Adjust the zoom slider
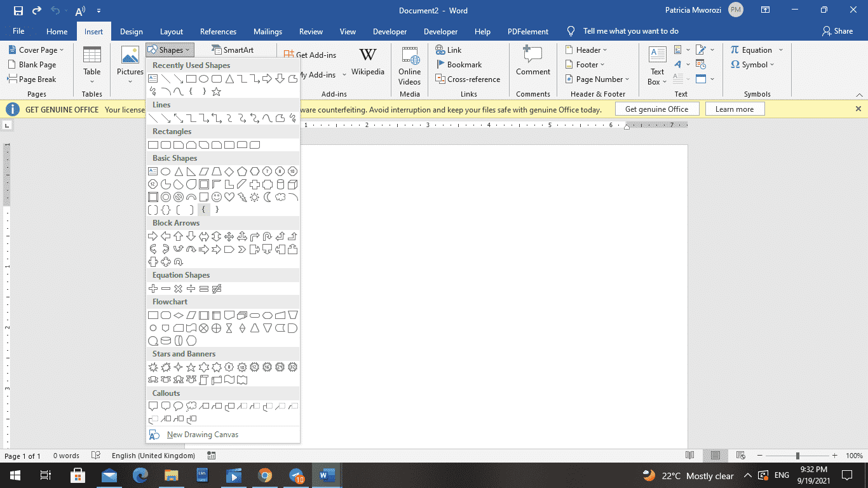 click(x=797, y=456)
